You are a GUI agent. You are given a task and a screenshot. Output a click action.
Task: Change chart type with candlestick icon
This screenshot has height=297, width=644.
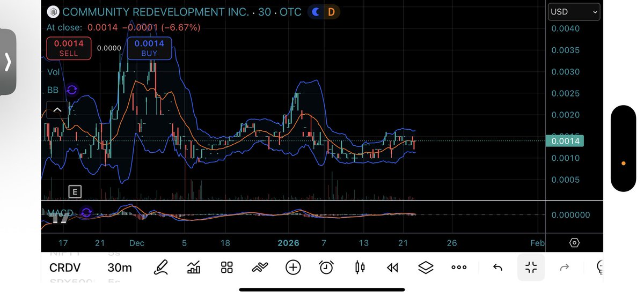tap(360, 267)
